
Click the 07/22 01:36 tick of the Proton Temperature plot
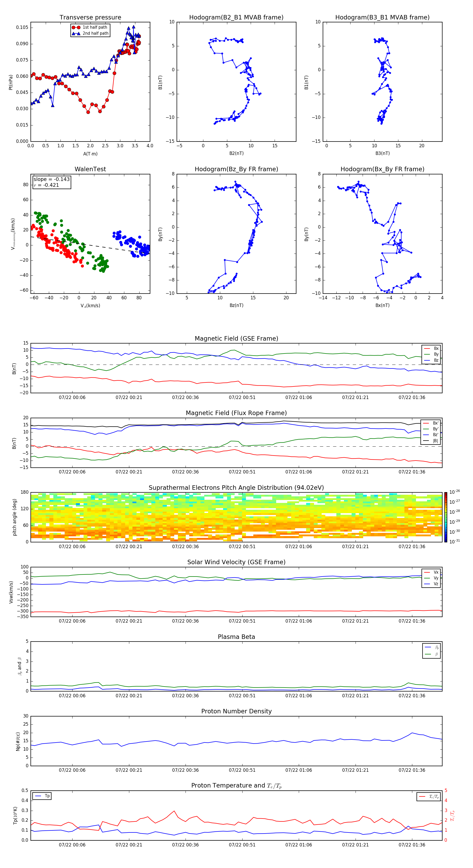pos(412,845)
